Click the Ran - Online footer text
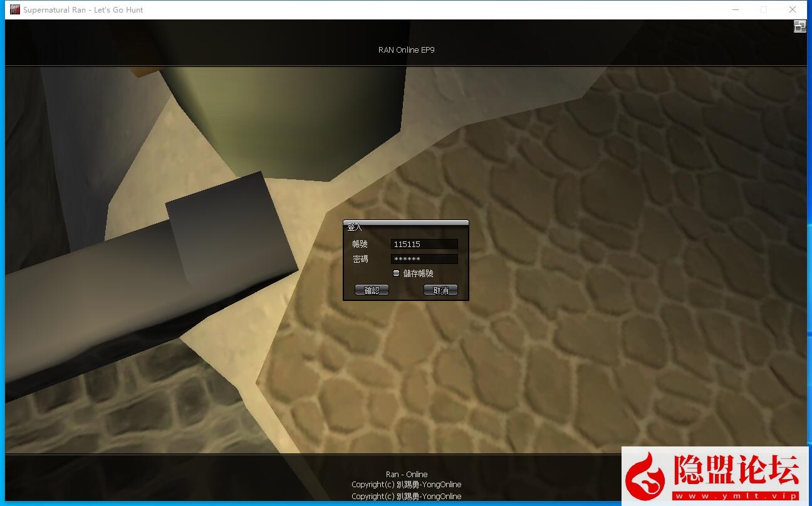Image resolution: width=812 pixels, height=506 pixels. [406, 474]
